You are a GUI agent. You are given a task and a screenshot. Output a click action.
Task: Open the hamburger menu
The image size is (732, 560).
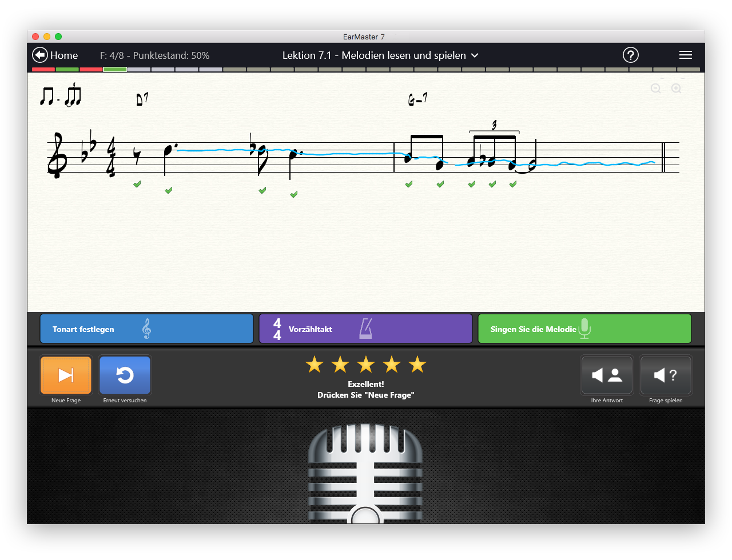click(685, 55)
